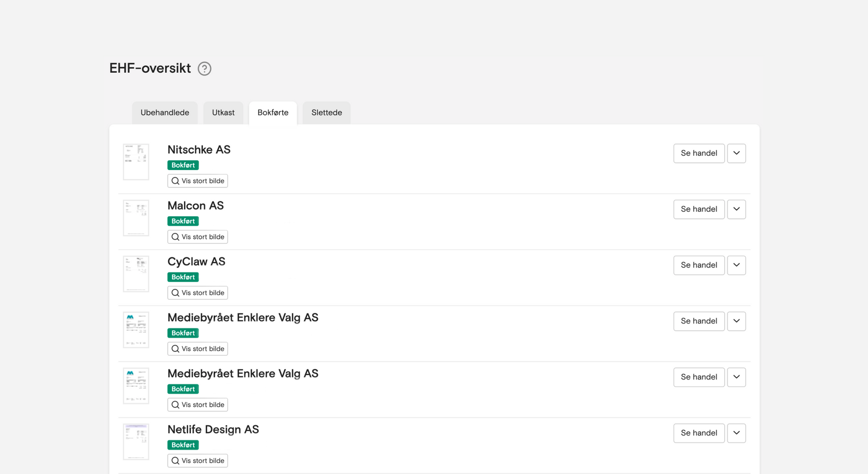Click Se handel for Nitschke AS
The image size is (868, 474).
pyautogui.click(x=699, y=153)
